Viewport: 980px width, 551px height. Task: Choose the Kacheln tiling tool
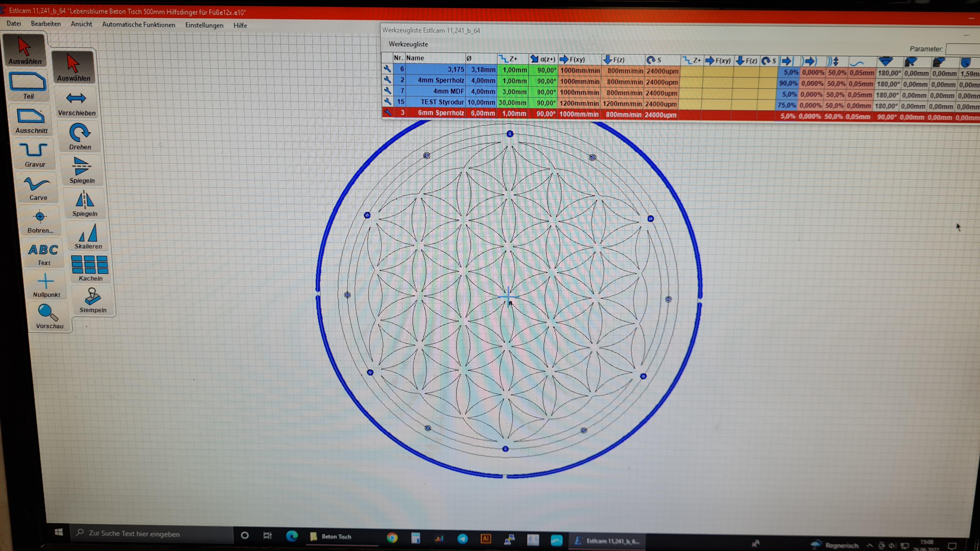tap(90, 268)
